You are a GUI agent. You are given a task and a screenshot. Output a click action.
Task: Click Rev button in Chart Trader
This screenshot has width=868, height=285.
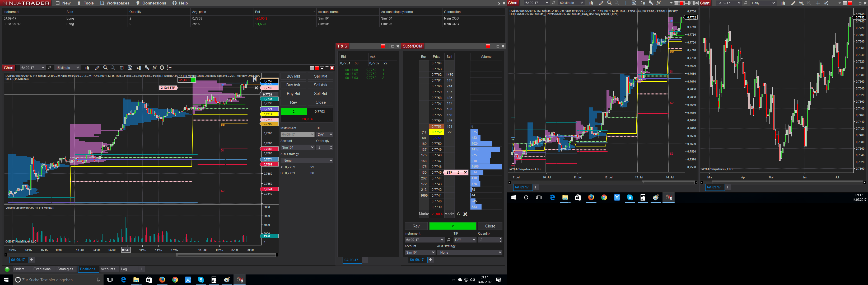point(293,103)
